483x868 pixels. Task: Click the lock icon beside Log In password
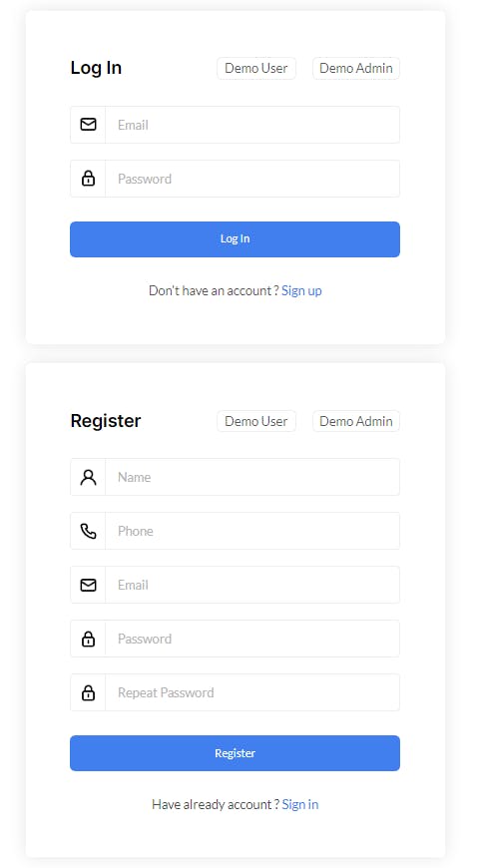(88, 179)
